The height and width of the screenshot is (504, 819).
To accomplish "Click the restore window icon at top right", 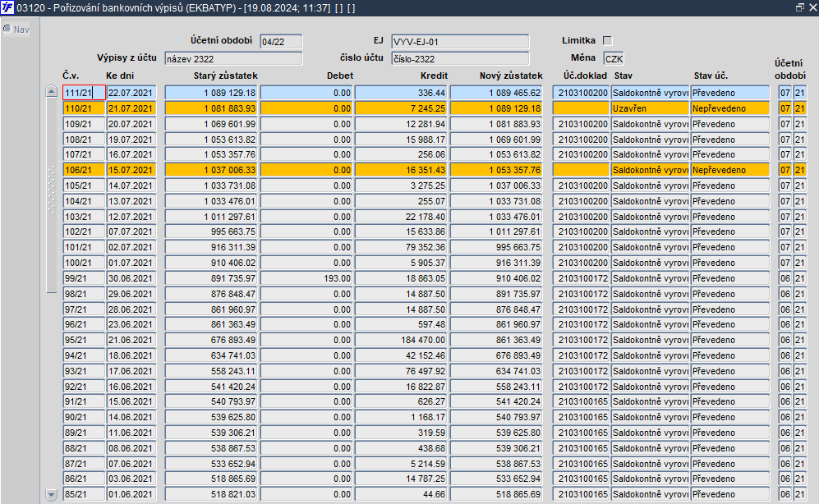I will [x=799, y=7].
